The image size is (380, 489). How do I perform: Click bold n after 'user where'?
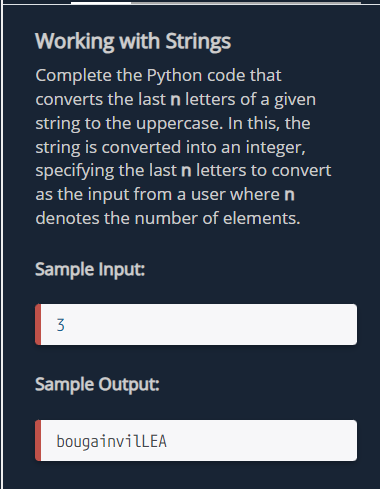point(289,195)
